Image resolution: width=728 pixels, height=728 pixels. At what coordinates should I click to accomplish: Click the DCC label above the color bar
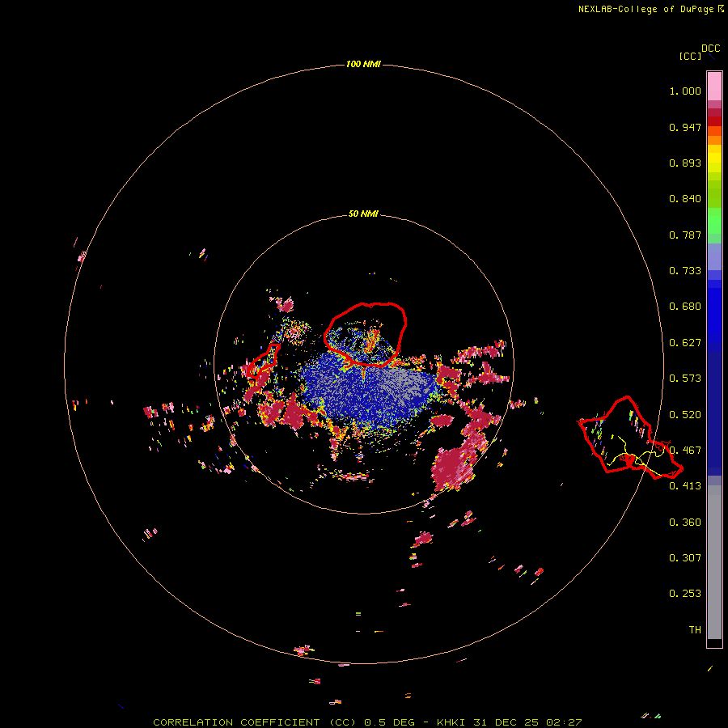[x=710, y=49]
